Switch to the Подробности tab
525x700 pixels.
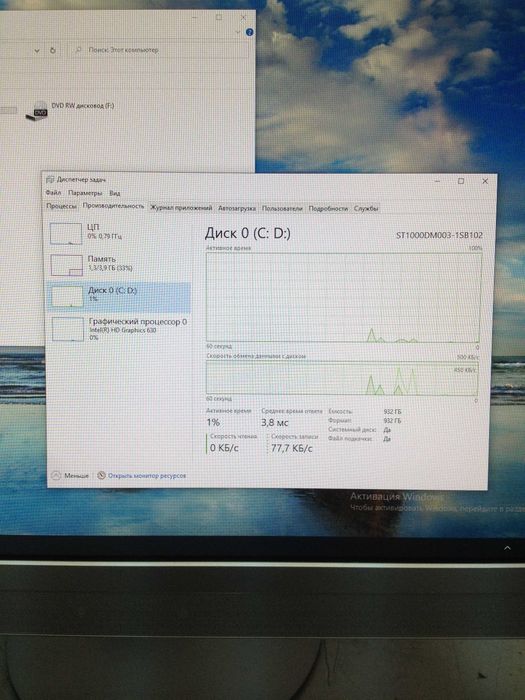pos(328,208)
